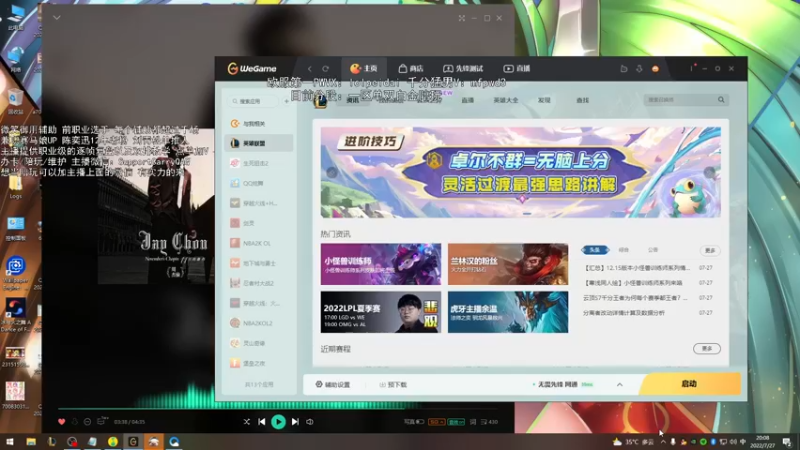Open the playlist queue showing 430
Image resolution: width=800 pixels, height=450 pixels.
pos(489,422)
